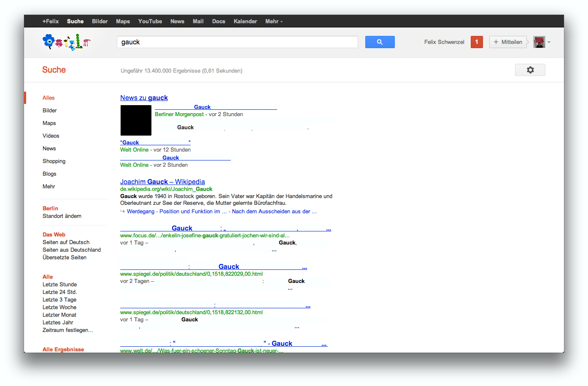Open YouTube in the top bar

[150, 21]
